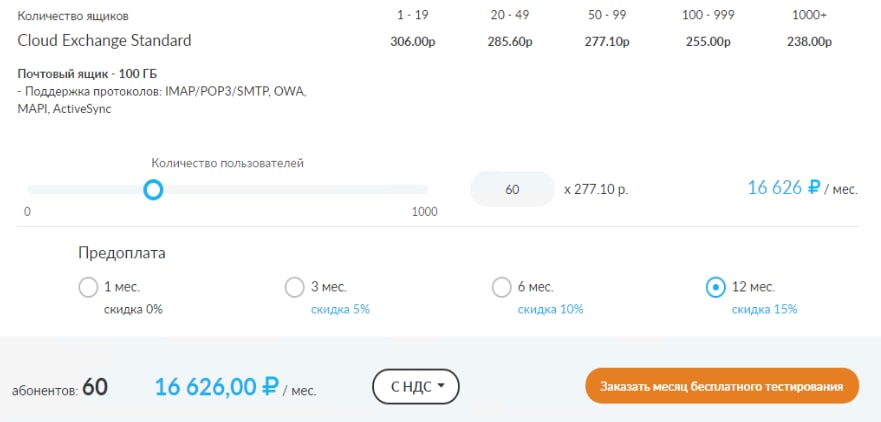The height and width of the screenshot is (422, 881).
Task: Order a free month of testing
Action: [x=722, y=386]
